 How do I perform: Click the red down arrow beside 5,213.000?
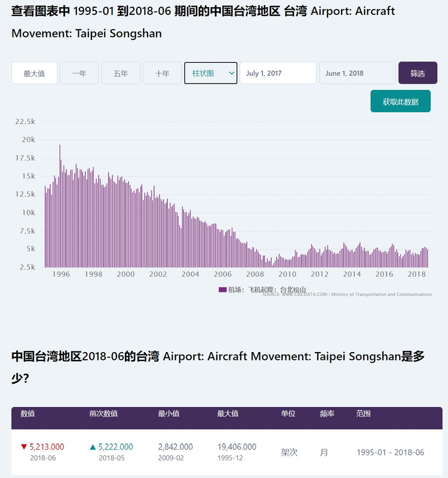tap(24, 447)
